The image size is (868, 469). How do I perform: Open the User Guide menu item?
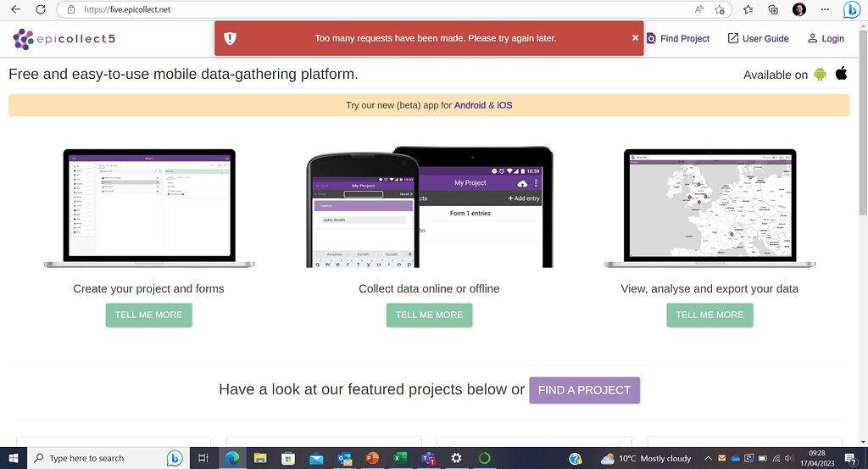pos(758,38)
